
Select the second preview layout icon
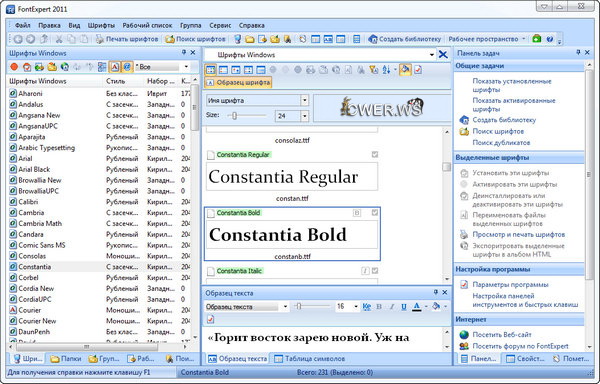[x=223, y=70]
